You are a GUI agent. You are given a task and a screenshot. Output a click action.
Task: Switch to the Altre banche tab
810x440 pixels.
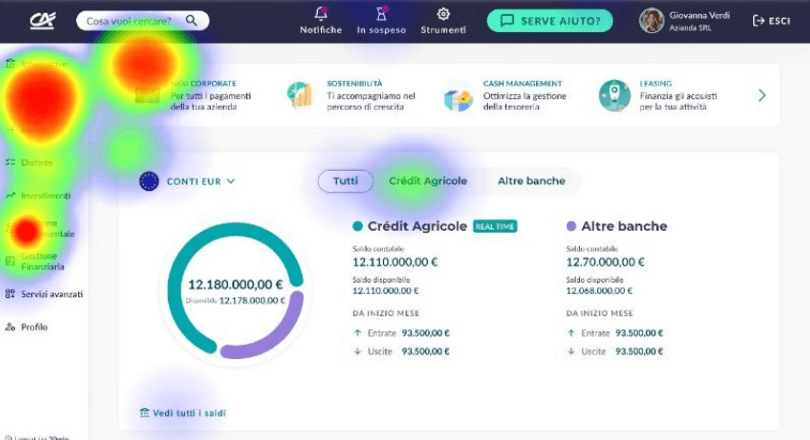pos(531,181)
